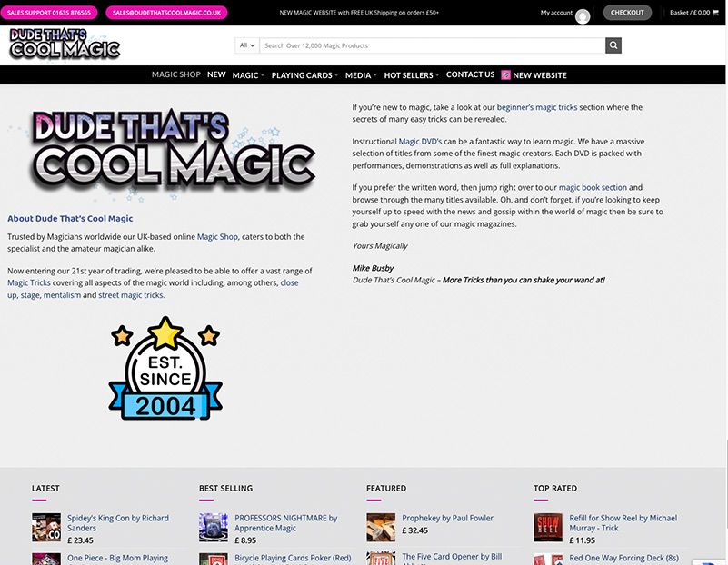Open Professors Nightmare by Apprentice Magic

[x=285, y=523]
